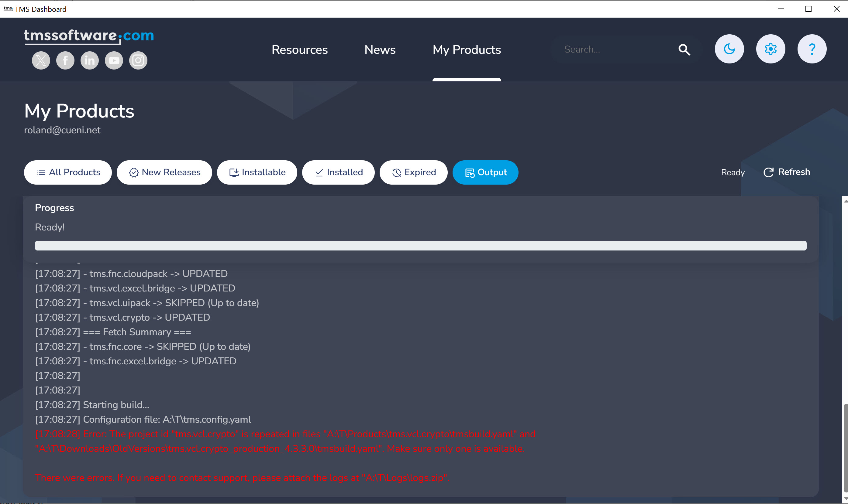Go to the Resources menu

point(299,49)
